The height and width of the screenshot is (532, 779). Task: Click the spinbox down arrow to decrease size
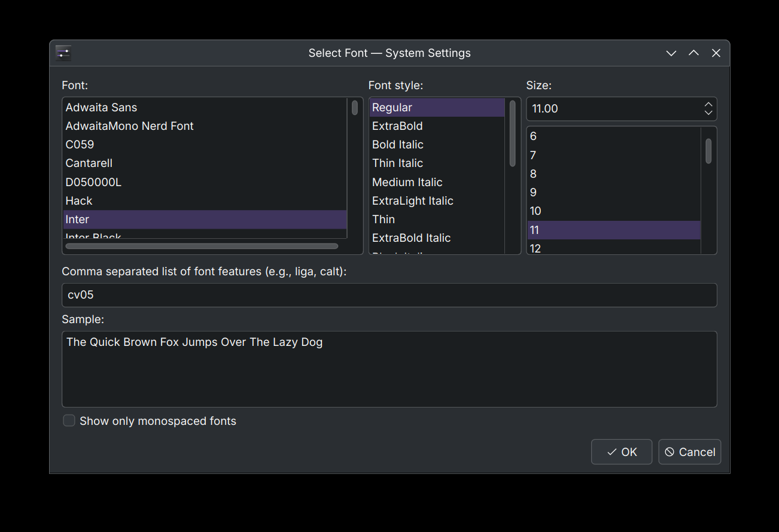[x=708, y=113]
